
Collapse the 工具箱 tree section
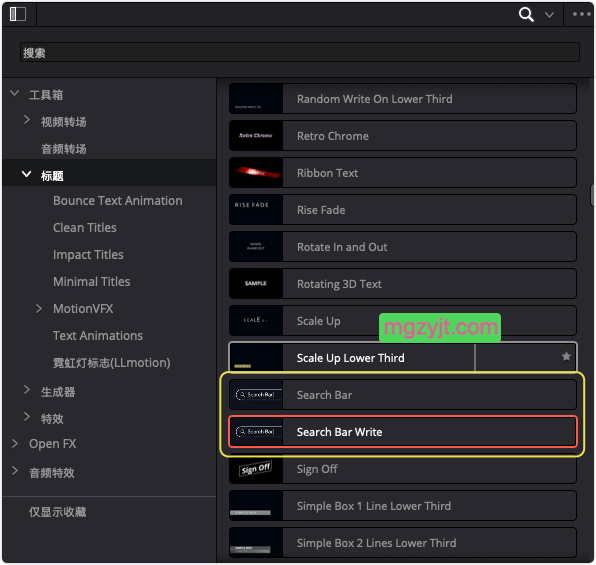point(14,93)
